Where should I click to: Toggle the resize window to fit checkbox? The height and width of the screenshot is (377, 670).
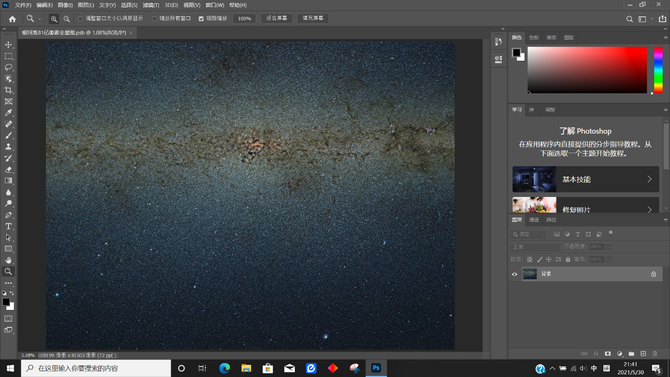click(x=80, y=19)
